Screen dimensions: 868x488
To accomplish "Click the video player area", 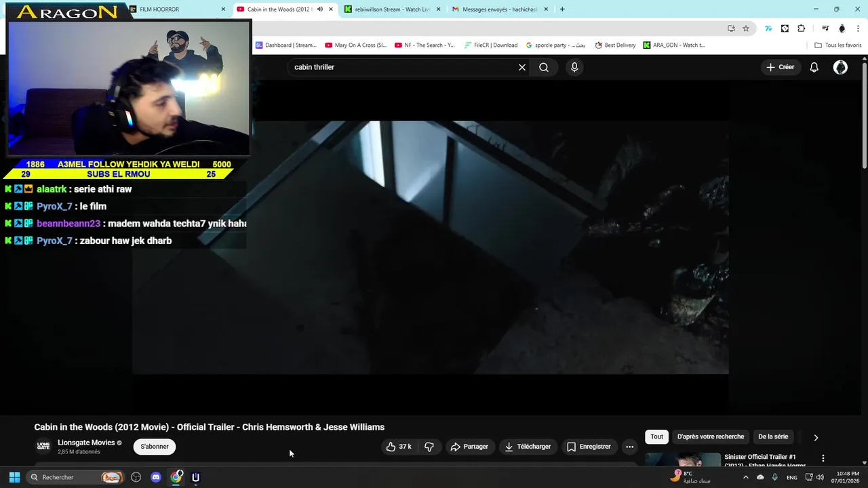I will pyautogui.click(x=431, y=247).
